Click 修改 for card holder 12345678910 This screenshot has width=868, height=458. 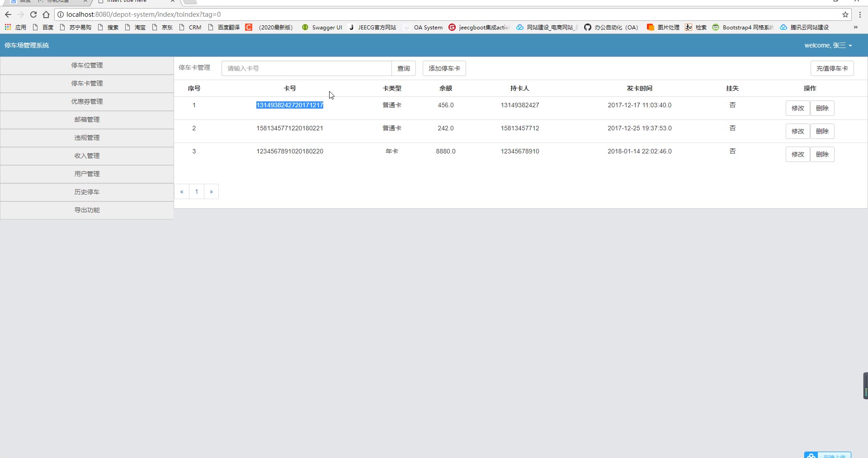[x=798, y=154]
